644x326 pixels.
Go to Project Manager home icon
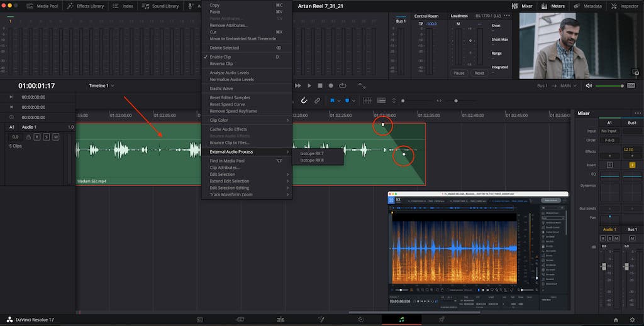[616, 320]
